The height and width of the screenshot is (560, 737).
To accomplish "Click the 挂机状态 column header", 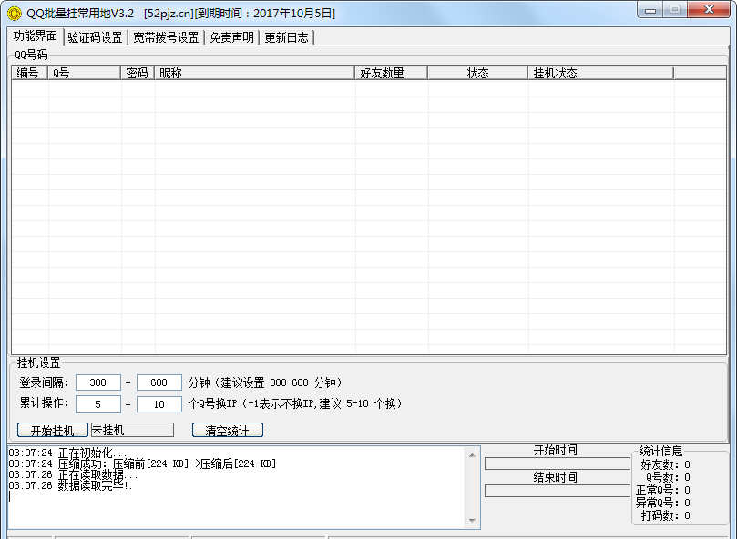I will tap(600, 73).
